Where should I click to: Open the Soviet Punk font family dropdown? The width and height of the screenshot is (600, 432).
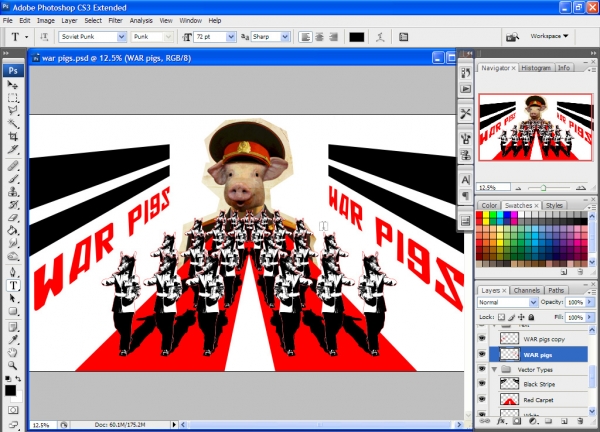point(121,37)
